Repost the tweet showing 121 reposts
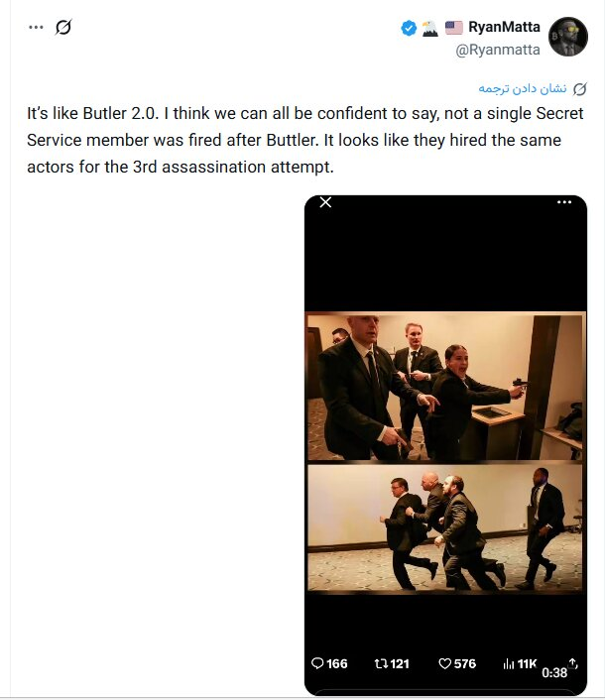 392,664
